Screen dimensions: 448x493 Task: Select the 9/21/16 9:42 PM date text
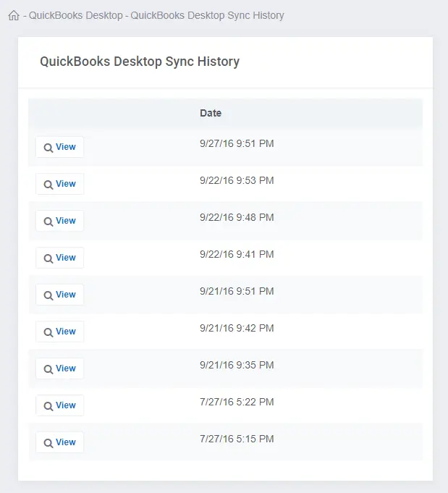237,328
